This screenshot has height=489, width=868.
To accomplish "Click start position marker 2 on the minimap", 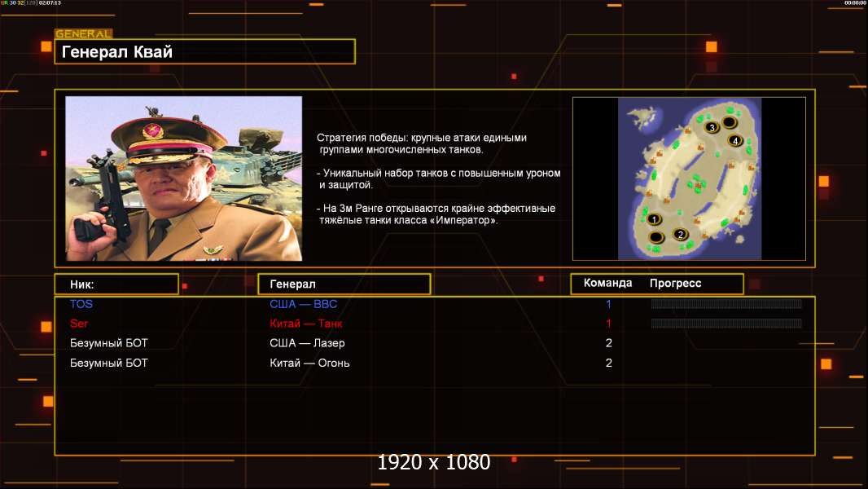I will click(x=681, y=234).
